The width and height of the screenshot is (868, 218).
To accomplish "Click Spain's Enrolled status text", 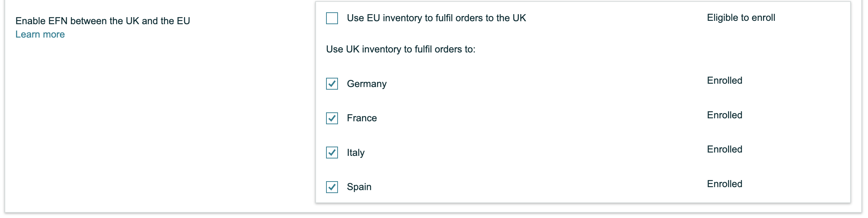I will pos(725,184).
